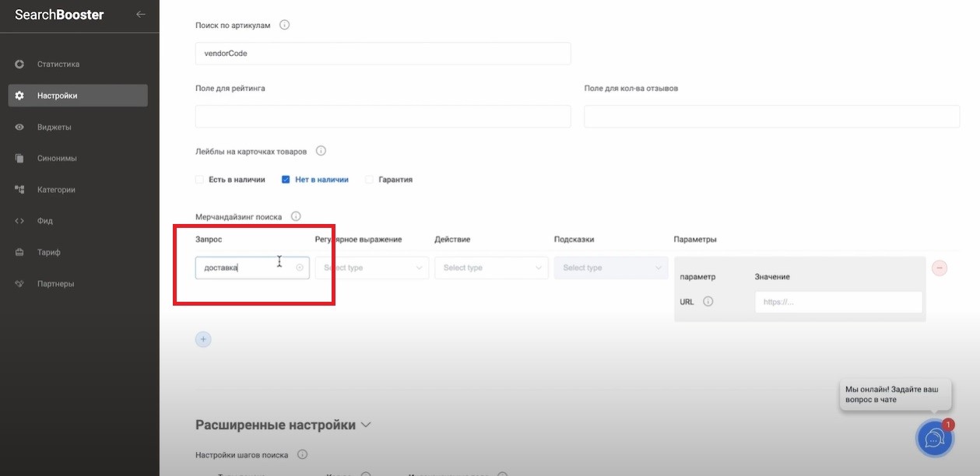Viewport: 980px width, 476px height.
Task: Click info icon beside Поиск по артикулам
Action: (x=284, y=25)
